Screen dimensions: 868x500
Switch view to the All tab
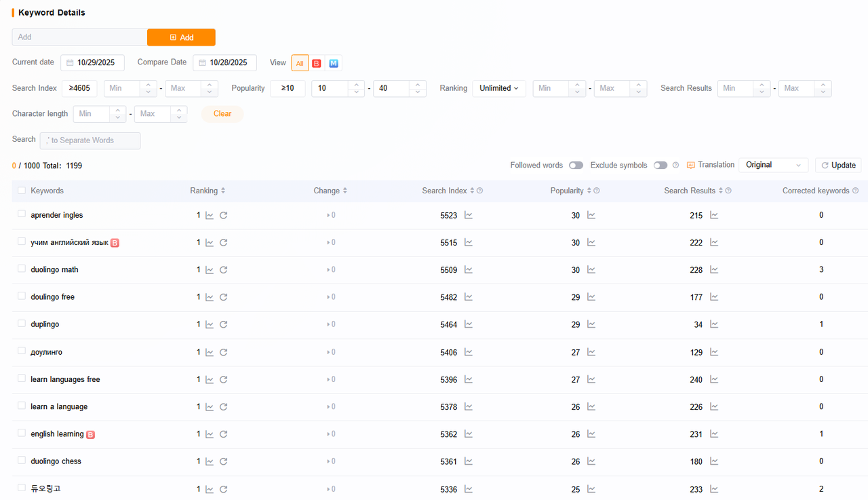pos(300,63)
